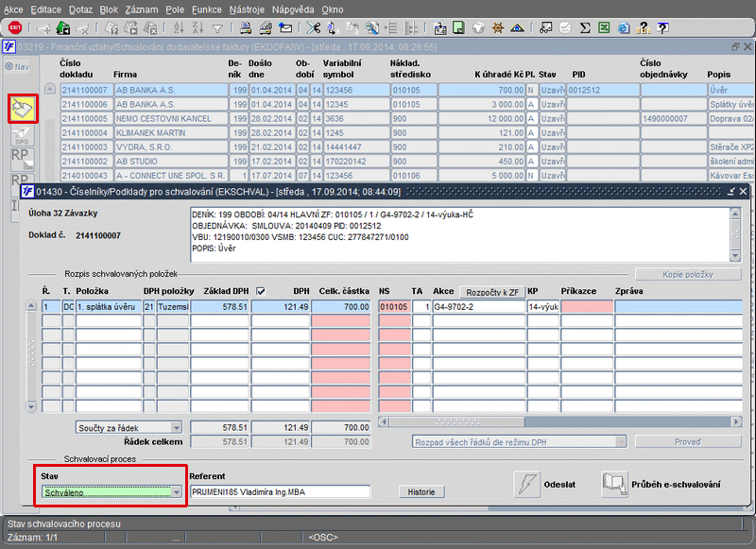Click firm cell KLIMANEK MARTIN
The image size is (756, 549).
pos(171,132)
